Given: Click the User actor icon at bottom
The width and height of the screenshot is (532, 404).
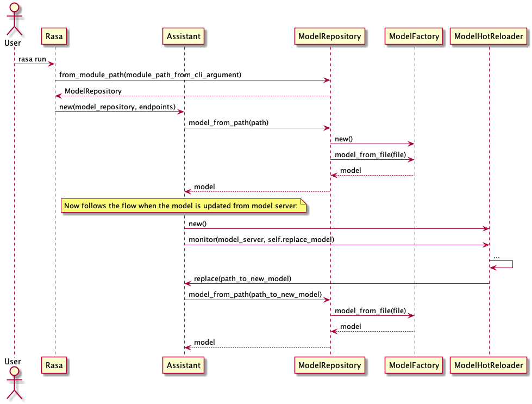Looking at the screenshot, I should (14, 383).
